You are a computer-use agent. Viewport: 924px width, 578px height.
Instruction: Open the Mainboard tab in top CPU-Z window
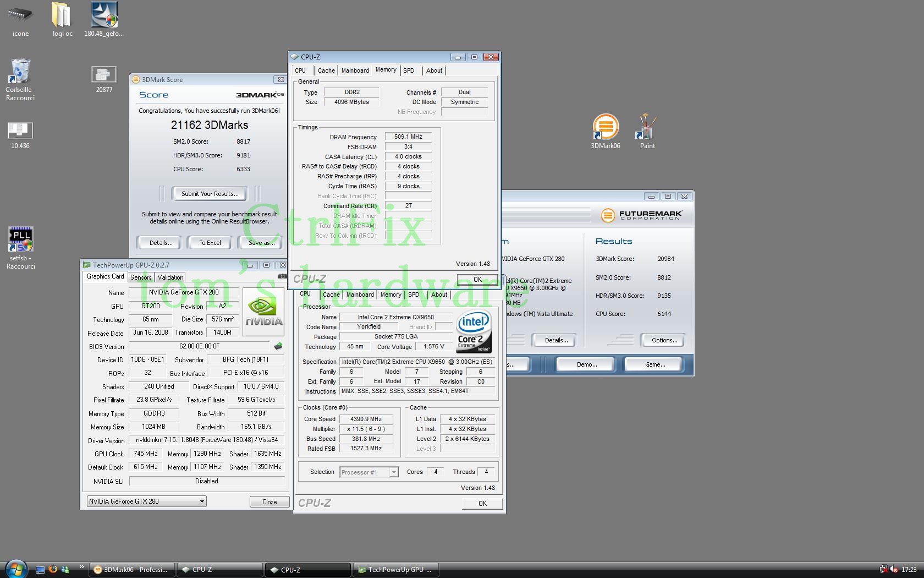pyautogui.click(x=355, y=70)
